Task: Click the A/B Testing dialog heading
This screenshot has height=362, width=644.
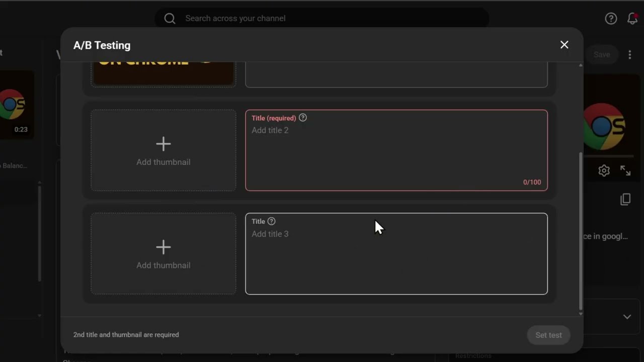Action: [102, 45]
